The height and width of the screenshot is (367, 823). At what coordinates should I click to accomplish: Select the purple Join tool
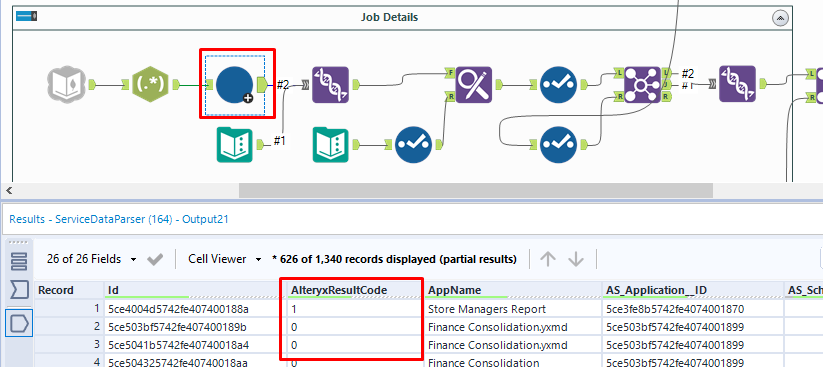tap(642, 85)
